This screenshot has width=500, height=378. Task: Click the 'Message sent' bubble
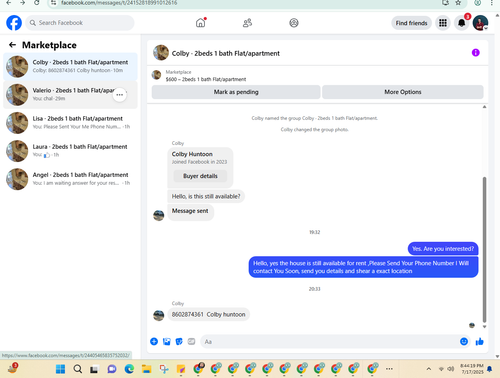click(x=190, y=211)
